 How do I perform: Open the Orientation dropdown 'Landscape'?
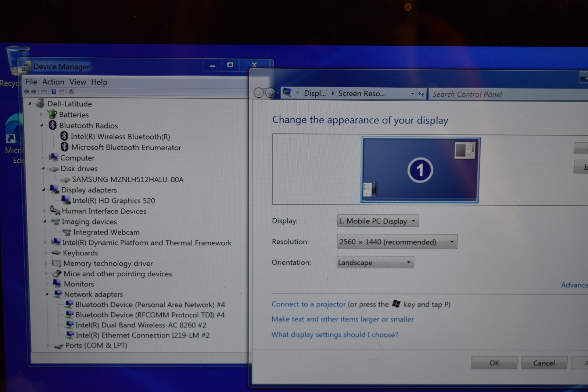coord(375,262)
